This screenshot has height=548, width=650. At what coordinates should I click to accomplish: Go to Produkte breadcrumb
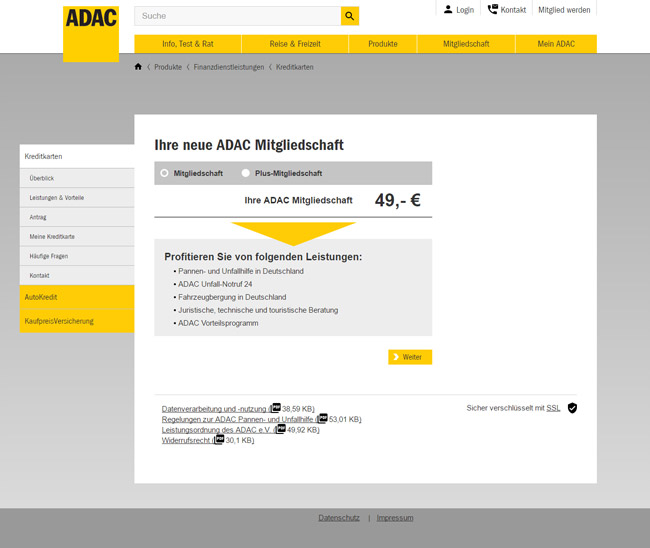(168, 67)
